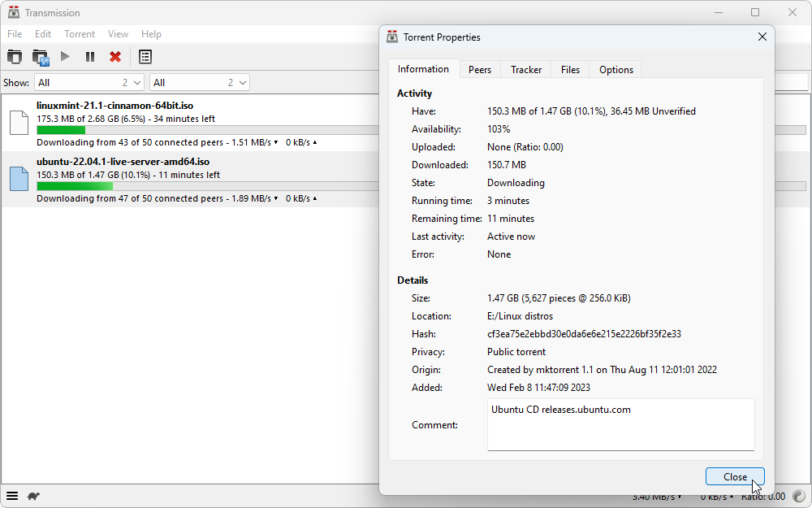Viewport: 812px width, 508px height.
Task: Open the Files tab
Action: pos(570,70)
